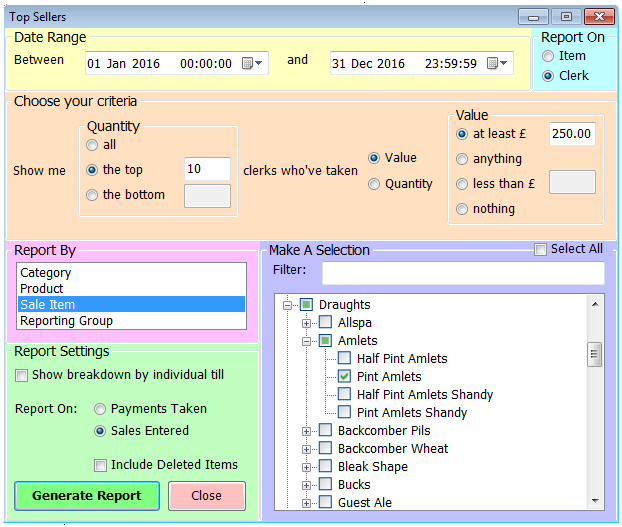Image resolution: width=622 pixels, height=527 pixels.
Task: Choose the Quantity 'all' option
Action: click(92, 145)
